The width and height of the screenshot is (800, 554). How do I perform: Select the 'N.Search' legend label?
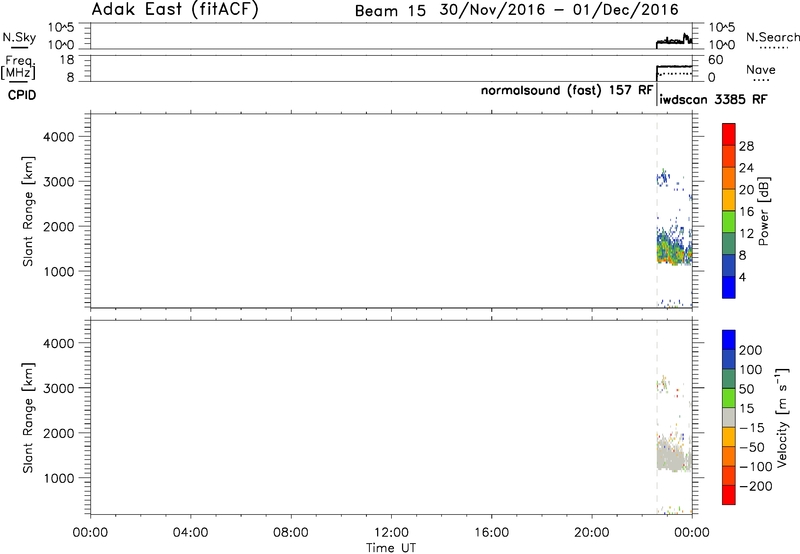pos(772,37)
